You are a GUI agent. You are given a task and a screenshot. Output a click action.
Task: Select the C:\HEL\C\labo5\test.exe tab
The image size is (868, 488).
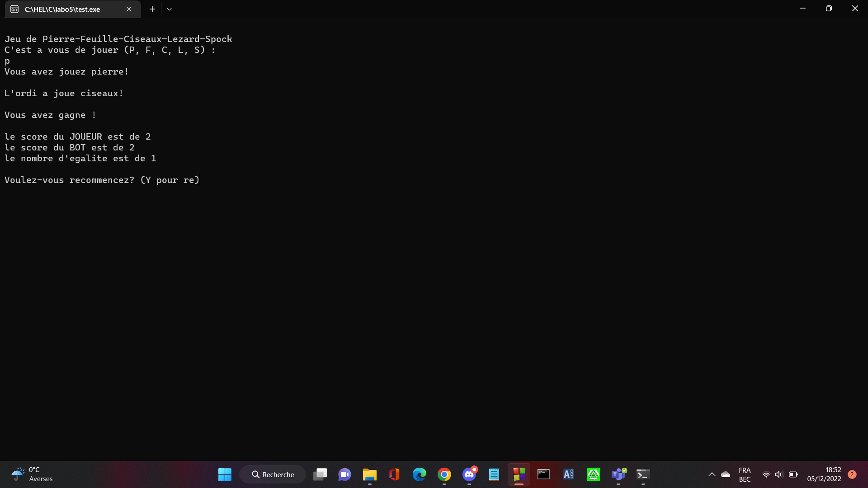pyautogui.click(x=62, y=9)
